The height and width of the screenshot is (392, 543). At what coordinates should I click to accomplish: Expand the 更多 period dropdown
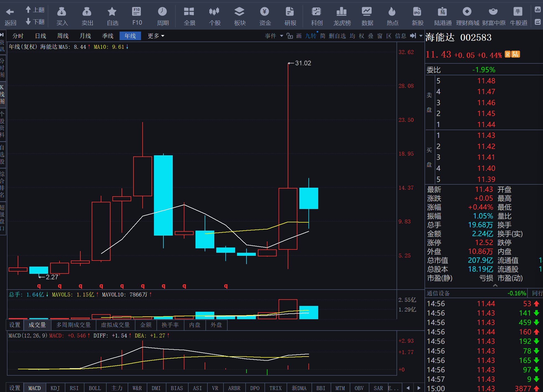click(x=156, y=36)
